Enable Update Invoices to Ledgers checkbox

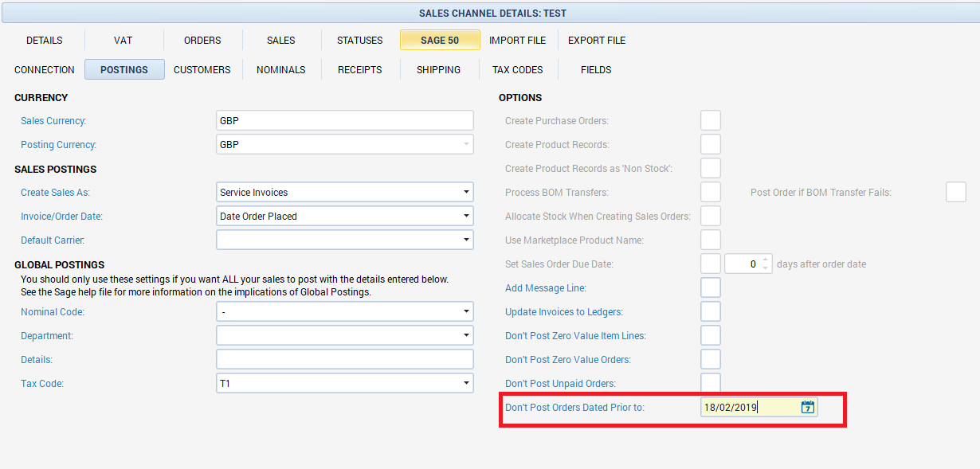click(710, 312)
